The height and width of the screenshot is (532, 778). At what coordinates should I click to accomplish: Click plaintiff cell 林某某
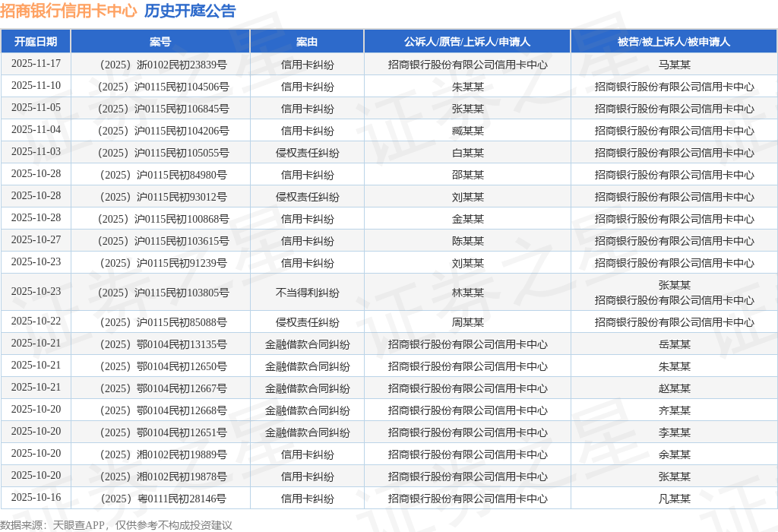click(468, 293)
